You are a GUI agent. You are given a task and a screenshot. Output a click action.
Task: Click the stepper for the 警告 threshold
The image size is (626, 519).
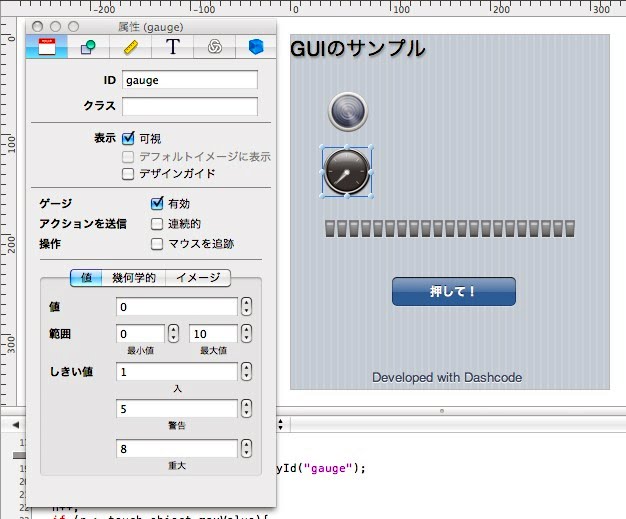[247, 408]
